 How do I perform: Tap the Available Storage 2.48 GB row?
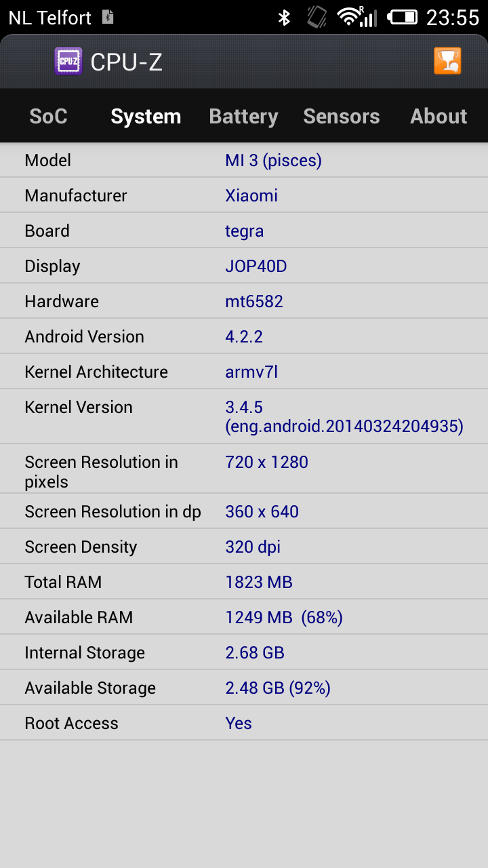point(244,688)
